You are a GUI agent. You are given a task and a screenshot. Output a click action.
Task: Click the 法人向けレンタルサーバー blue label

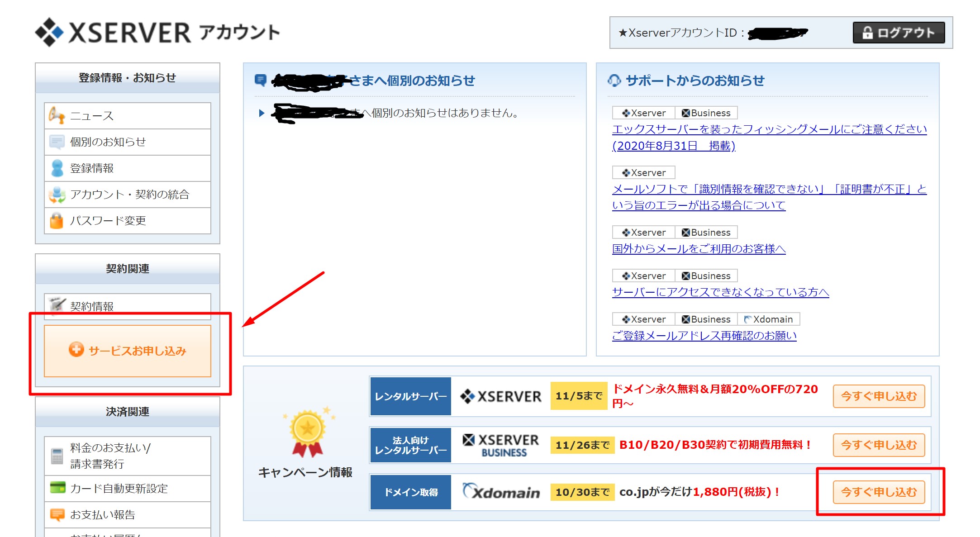[411, 445]
